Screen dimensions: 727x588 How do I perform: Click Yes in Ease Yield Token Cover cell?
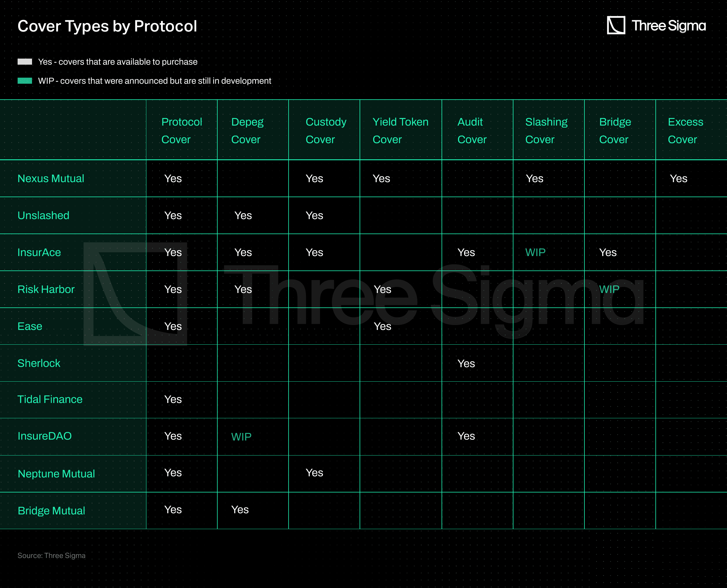pos(382,326)
